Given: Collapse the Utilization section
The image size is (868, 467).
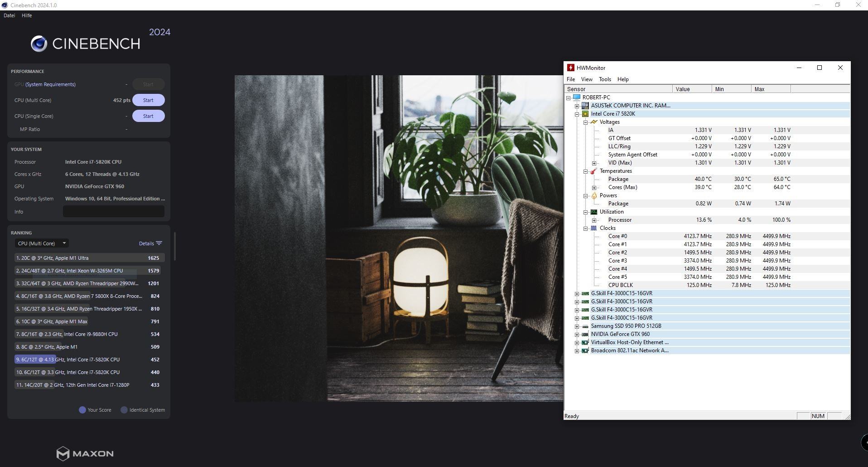Looking at the screenshot, I should pos(586,212).
